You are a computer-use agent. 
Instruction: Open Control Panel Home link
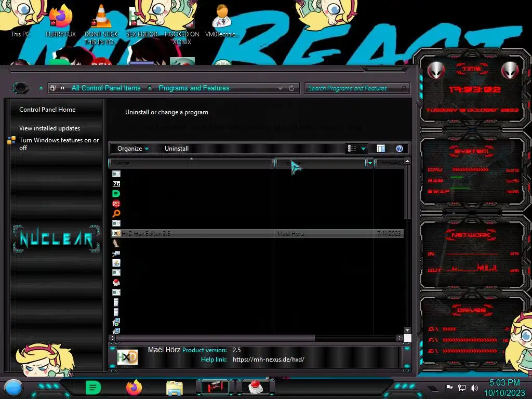(x=47, y=110)
